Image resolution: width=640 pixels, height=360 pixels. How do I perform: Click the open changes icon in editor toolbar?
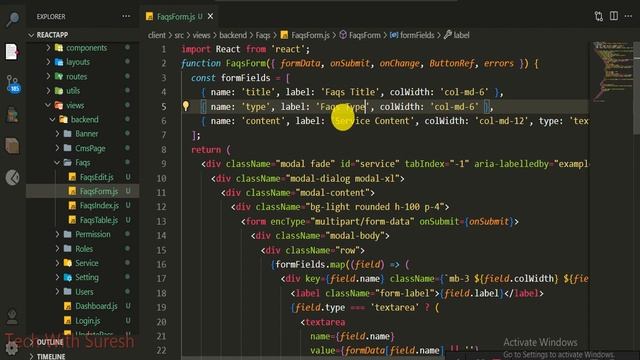[x=599, y=16]
